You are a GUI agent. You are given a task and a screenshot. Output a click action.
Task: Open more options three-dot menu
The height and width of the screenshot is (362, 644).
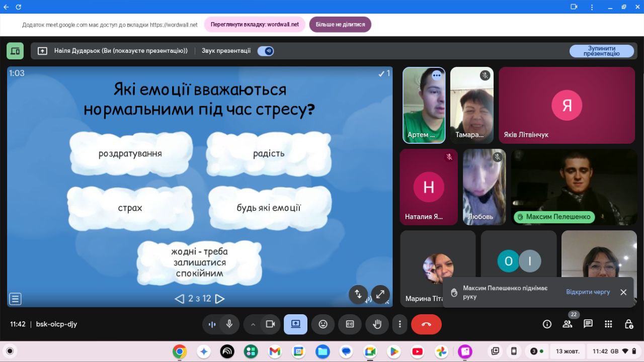coord(400,324)
